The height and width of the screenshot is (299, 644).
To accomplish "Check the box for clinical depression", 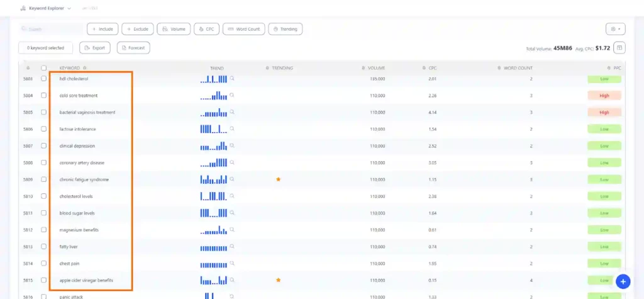I will [x=44, y=145].
